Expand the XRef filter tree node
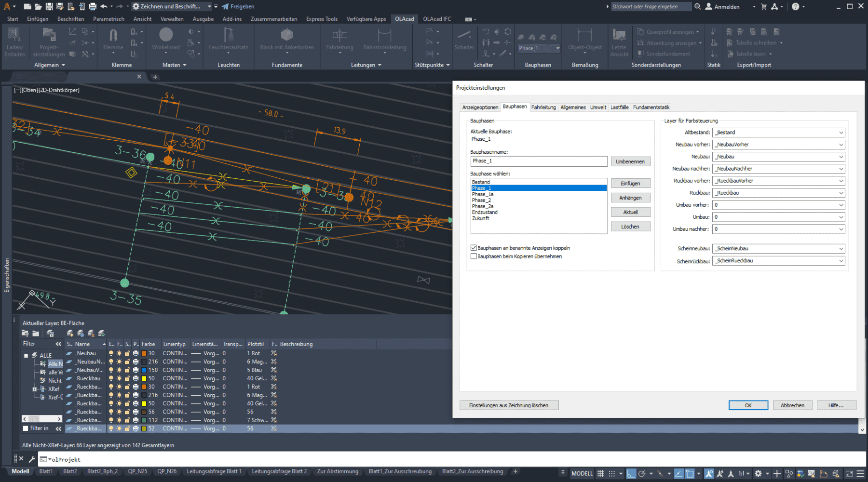 (34, 389)
